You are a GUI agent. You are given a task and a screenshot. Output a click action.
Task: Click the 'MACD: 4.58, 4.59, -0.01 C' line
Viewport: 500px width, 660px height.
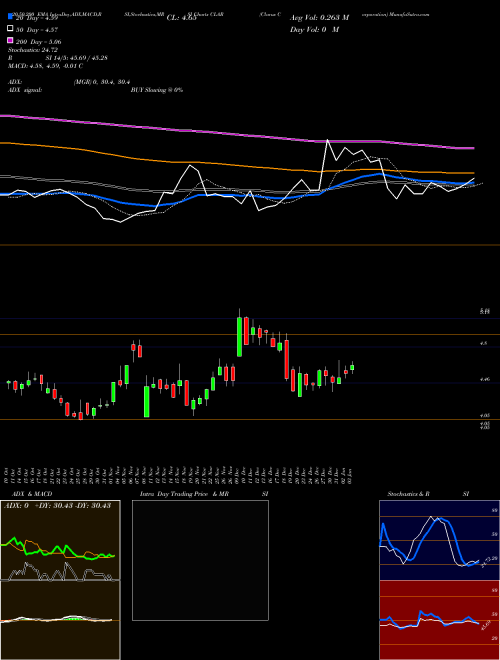click(x=45, y=66)
